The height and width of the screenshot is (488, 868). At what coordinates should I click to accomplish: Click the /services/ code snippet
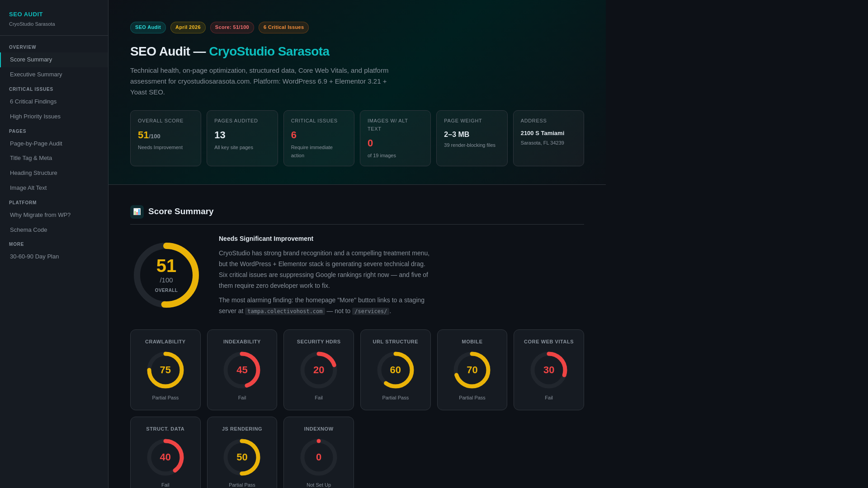pos(371,311)
